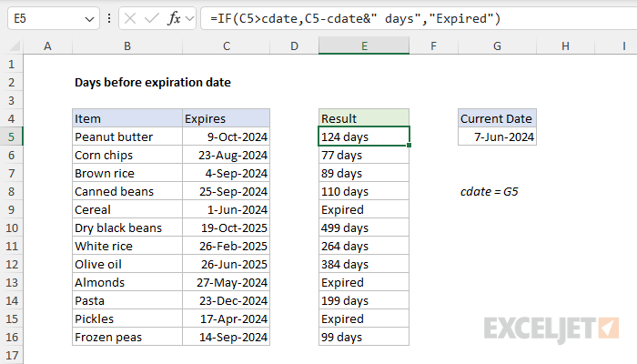Open the Insert Function fx icon
Image resolution: width=637 pixels, height=364 pixels.
coord(174,18)
